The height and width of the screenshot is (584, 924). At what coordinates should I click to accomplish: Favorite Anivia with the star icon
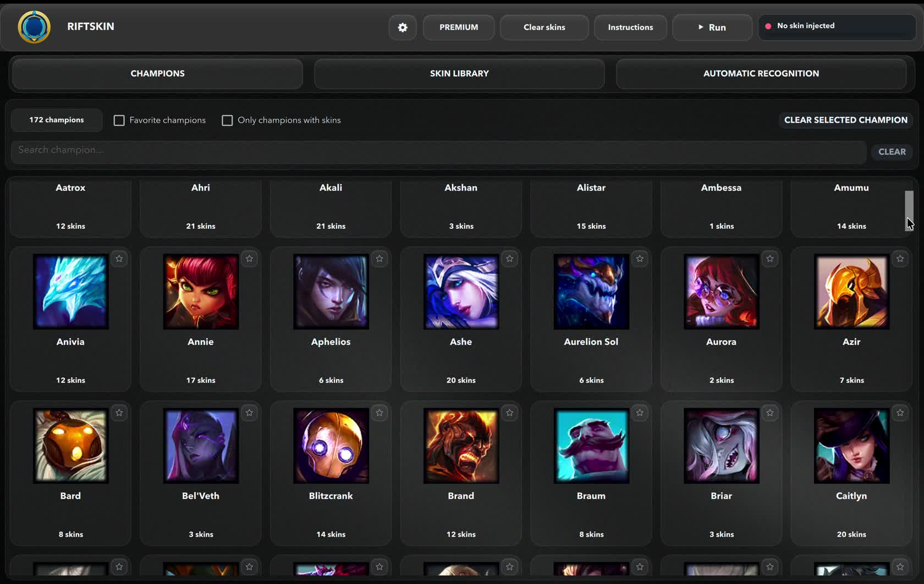coord(119,259)
